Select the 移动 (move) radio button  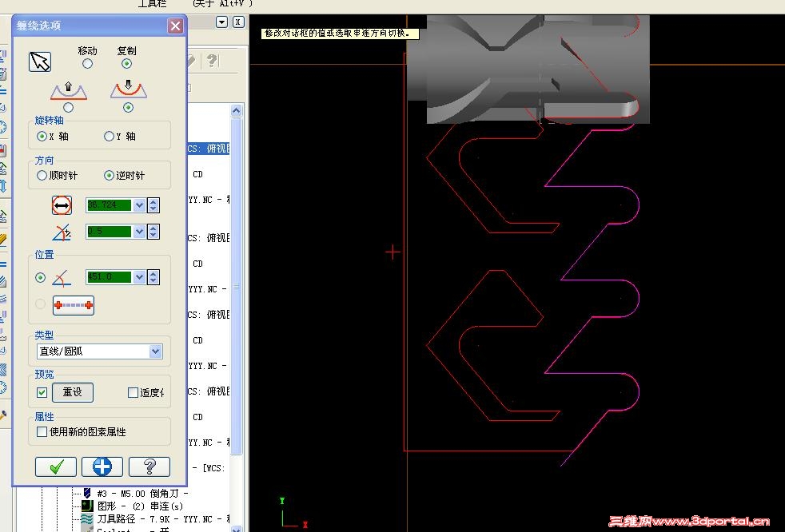[x=88, y=64]
